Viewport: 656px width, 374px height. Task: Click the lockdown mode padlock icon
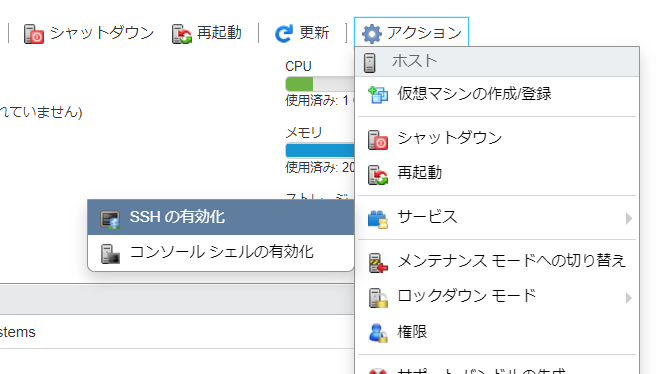378,298
